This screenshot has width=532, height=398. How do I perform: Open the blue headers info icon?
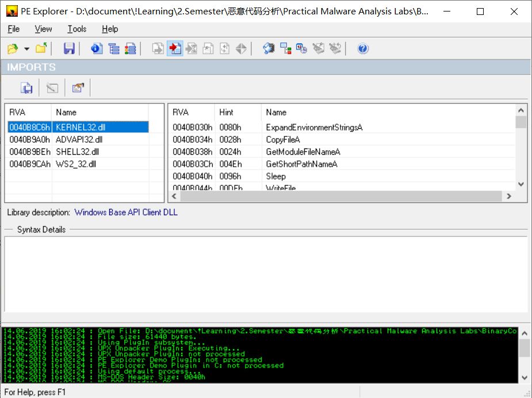point(97,49)
